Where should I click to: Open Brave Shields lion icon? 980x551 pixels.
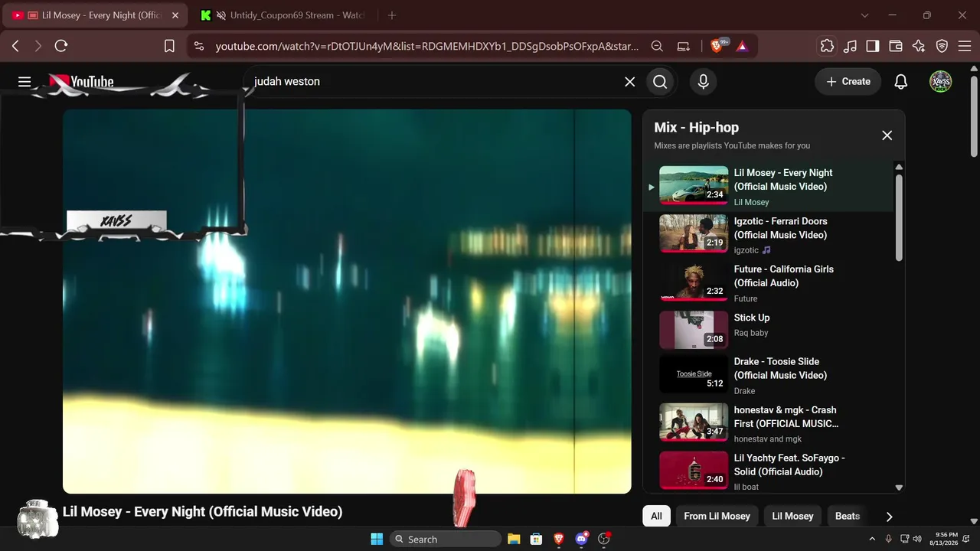[x=718, y=46]
